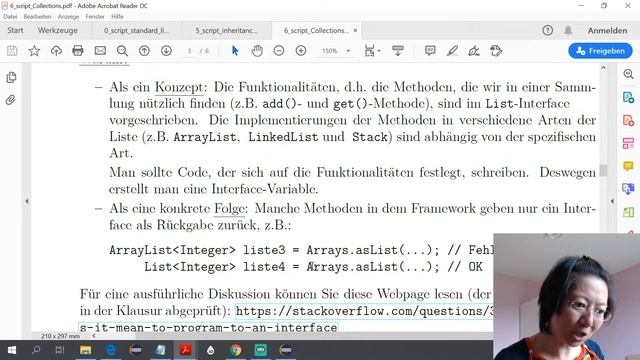The width and height of the screenshot is (640, 360).
Task: Open the stackoverflow.com link
Action: pyautogui.click(x=364, y=311)
